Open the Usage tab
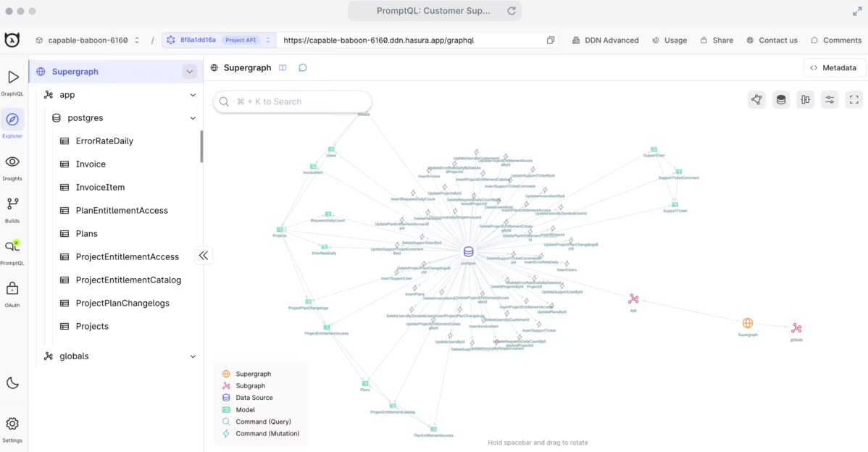This screenshot has height=452, width=868. (x=669, y=40)
